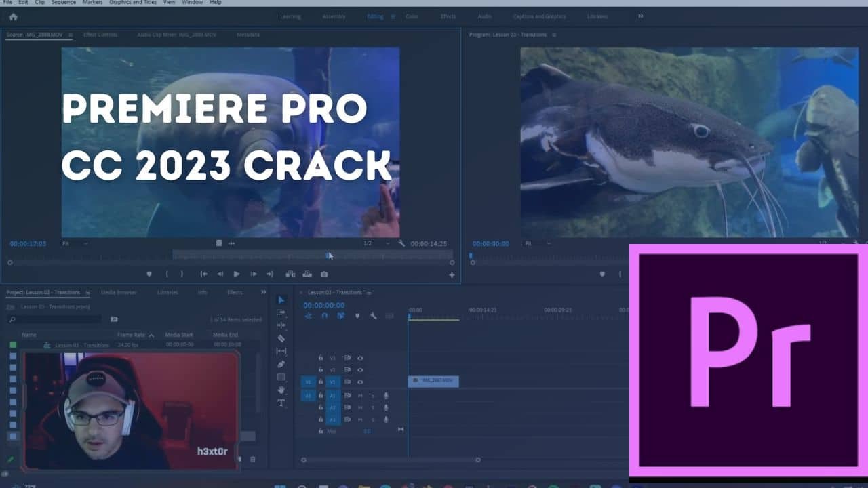Hide track V1 with eye icon
The width and height of the screenshot is (868, 488).
pos(360,382)
